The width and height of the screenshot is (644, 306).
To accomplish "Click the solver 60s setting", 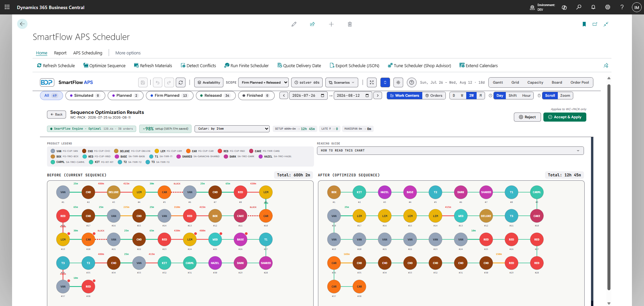I will point(307,82).
